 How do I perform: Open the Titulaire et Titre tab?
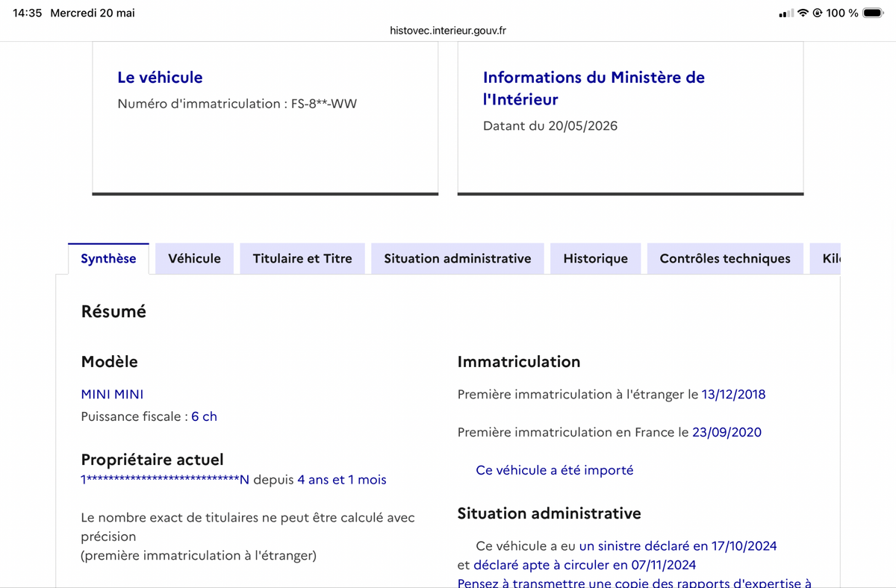point(302,259)
